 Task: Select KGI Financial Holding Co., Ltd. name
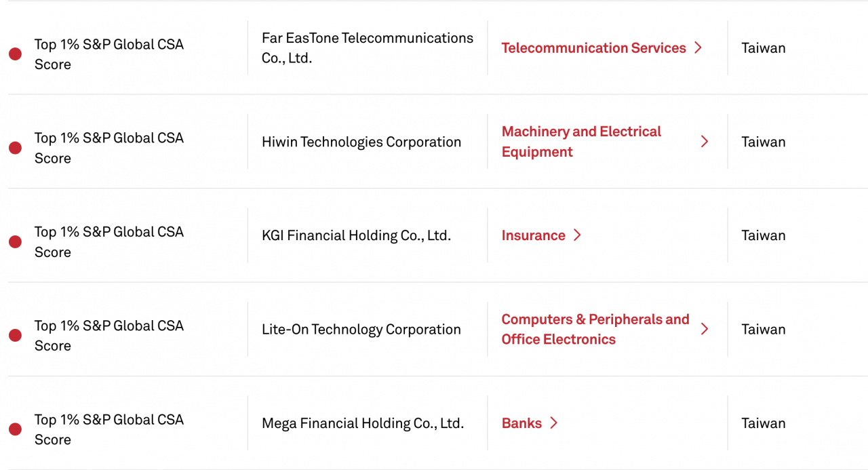tap(356, 236)
